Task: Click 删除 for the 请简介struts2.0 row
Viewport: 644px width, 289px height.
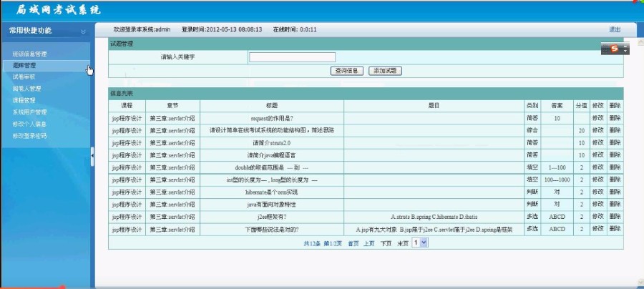Action: tap(615, 142)
